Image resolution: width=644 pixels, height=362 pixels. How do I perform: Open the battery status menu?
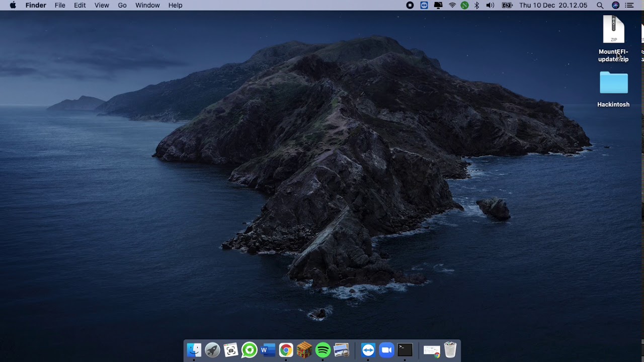[507, 5]
